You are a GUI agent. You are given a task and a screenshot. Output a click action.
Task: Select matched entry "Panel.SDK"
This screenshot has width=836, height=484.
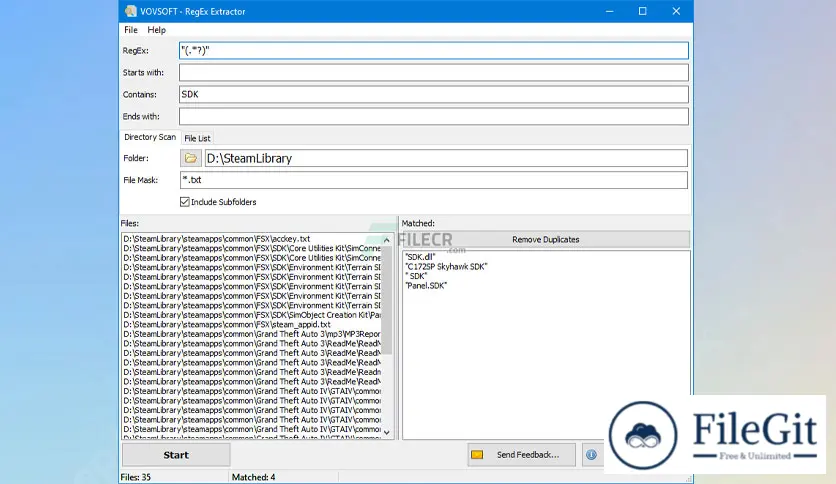tap(426, 286)
